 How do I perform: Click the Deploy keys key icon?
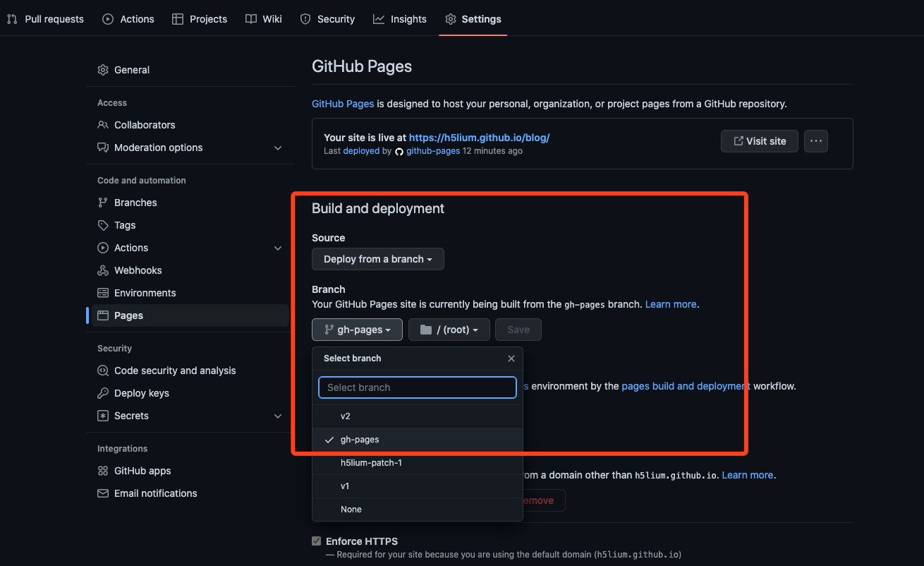[x=103, y=393]
